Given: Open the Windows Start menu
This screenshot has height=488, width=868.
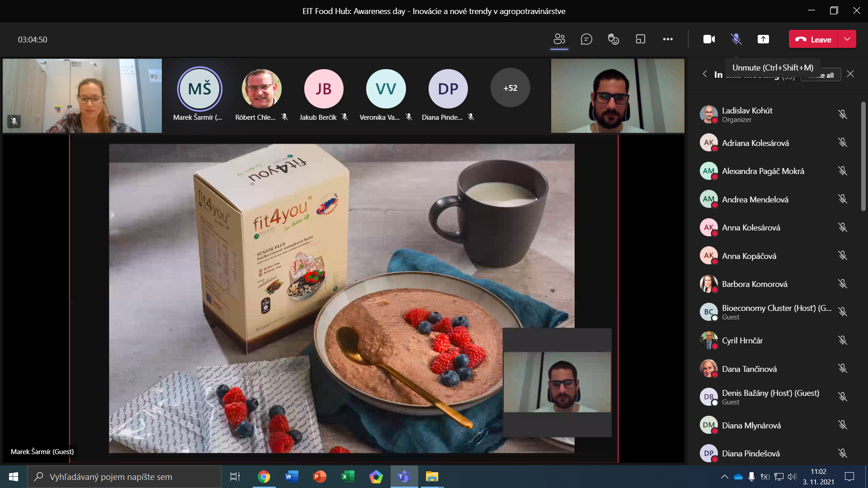Looking at the screenshot, I should pyautogui.click(x=13, y=477).
